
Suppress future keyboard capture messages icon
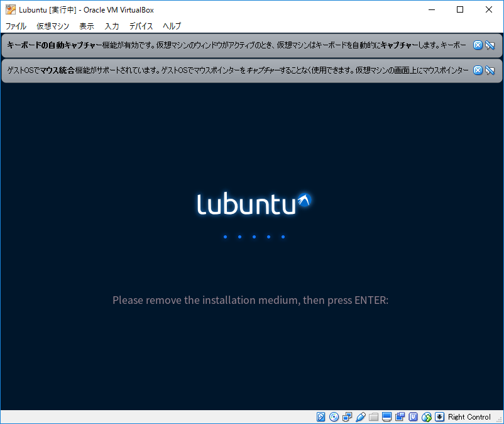(x=490, y=45)
